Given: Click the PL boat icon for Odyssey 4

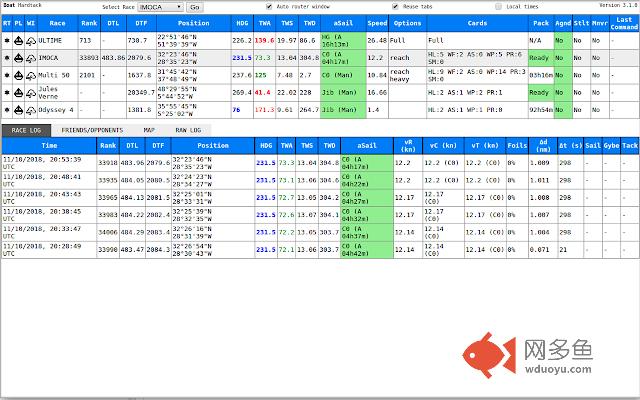Looking at the screenshot, I should (x=18, y=110).
